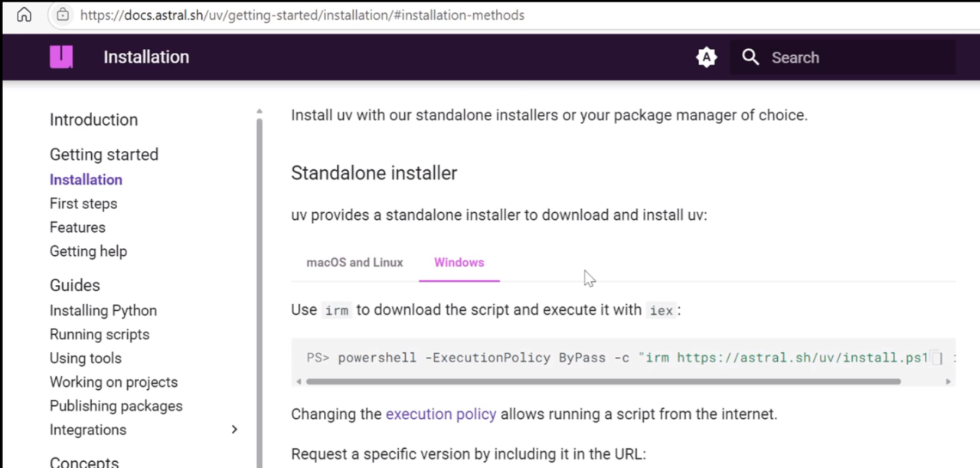Select the Windows tab

click(x=459, y=262)
